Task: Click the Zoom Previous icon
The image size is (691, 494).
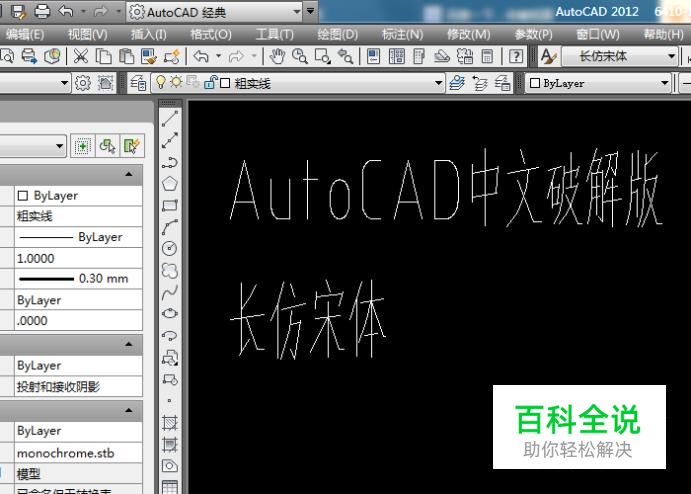Action: coord(345,56)
